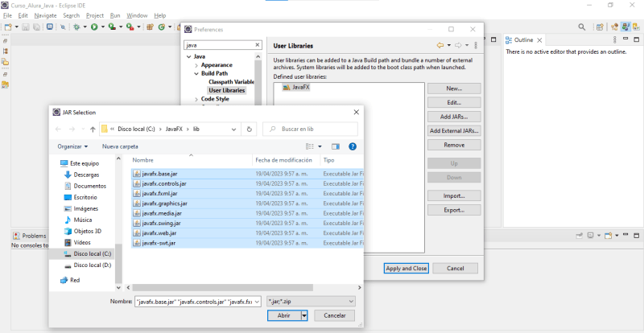The image size is (644, 333).
Task: Select the Problems tab
Action: tap(30, 236)
